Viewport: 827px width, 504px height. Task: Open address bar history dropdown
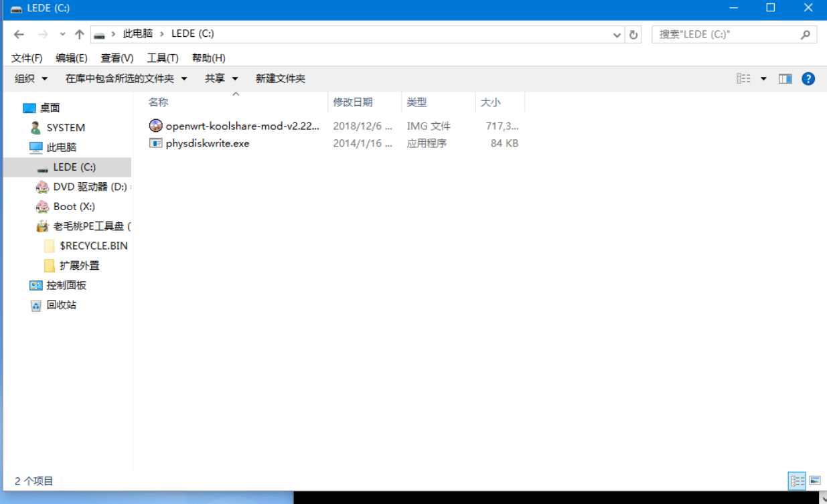[617, 35]
